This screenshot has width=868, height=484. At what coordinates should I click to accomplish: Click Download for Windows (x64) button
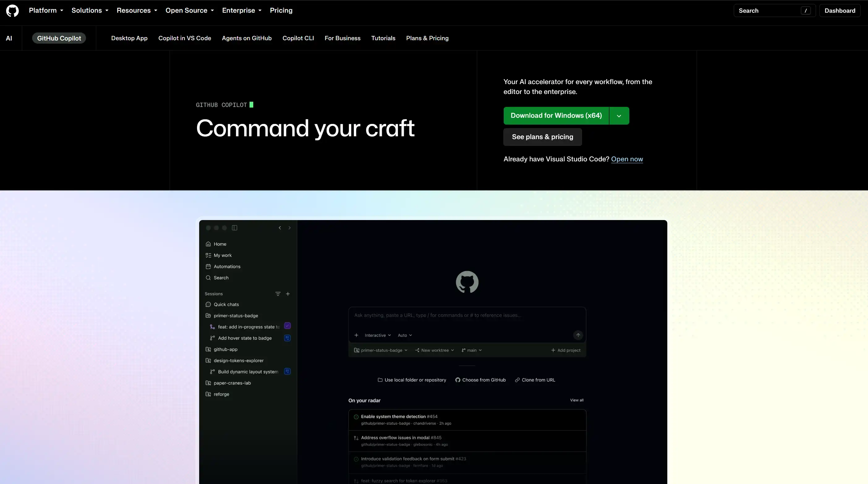[x=556, y=116]
